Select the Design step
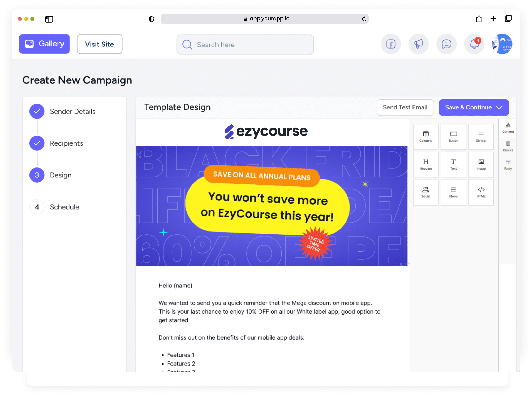This screenshot has width=532, height=400. tap(51, 175)
